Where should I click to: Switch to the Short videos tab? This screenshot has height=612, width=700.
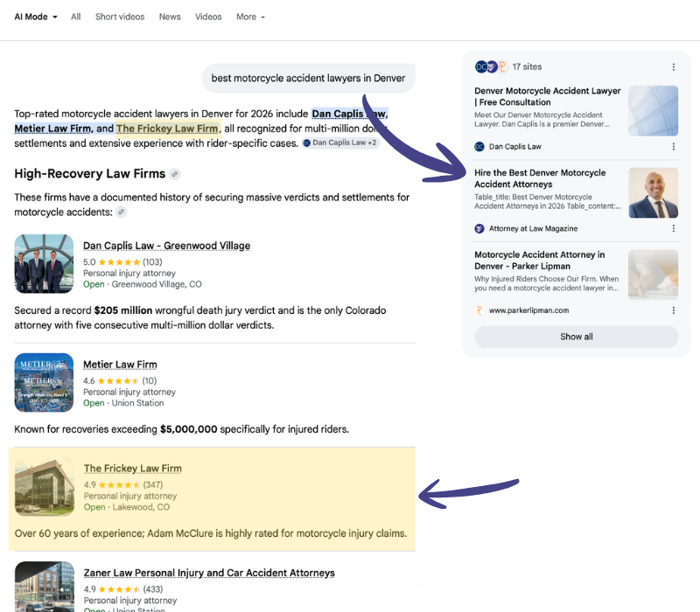point(120,17)
